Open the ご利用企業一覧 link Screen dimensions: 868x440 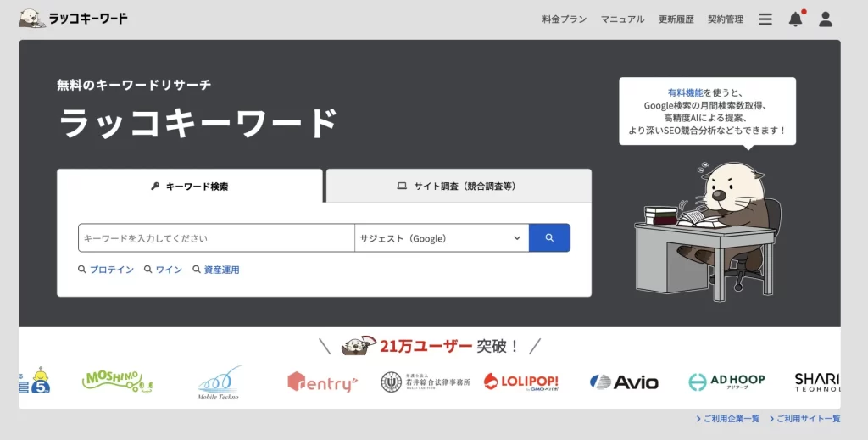[727, 419]
